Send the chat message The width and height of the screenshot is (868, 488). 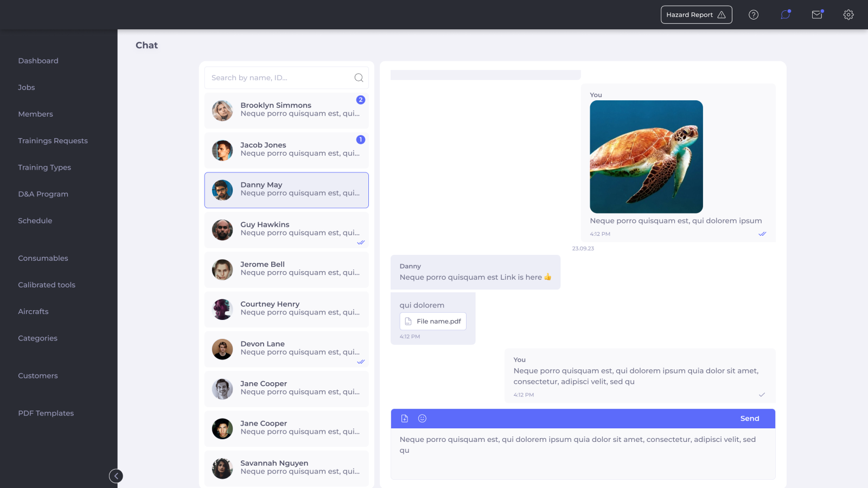coord(749,419)
